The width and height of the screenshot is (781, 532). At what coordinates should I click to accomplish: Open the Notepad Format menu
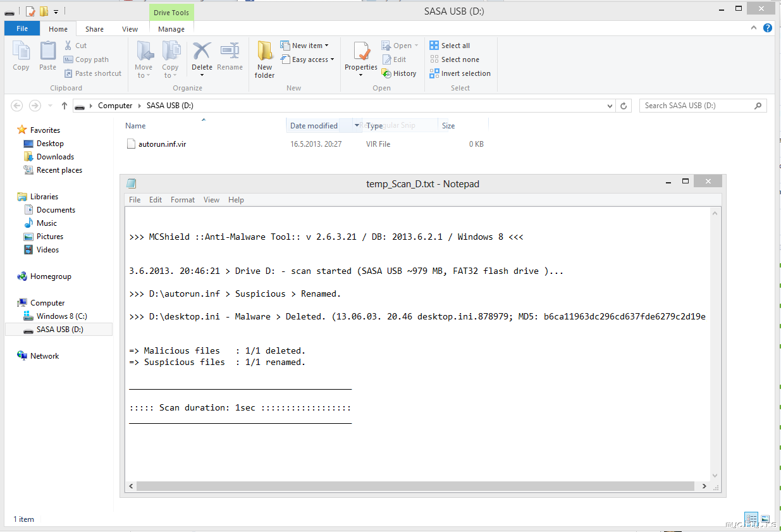[x=183, y=200]
